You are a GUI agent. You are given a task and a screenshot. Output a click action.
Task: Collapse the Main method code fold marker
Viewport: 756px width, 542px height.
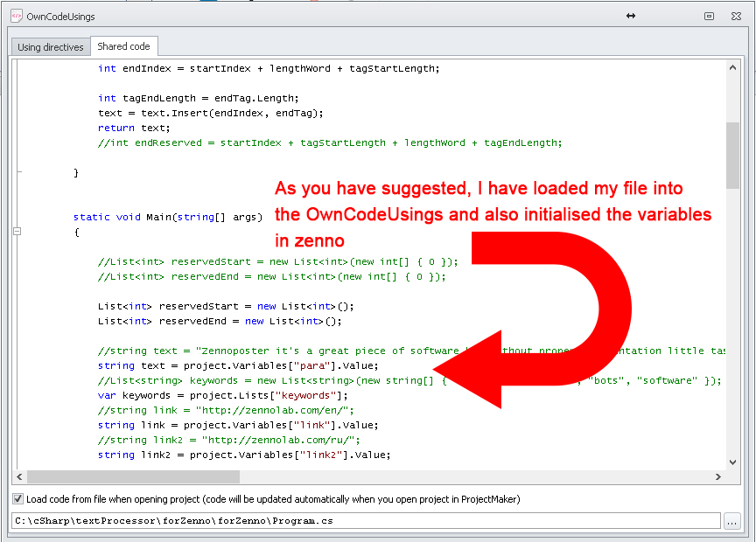click(17, 232)
